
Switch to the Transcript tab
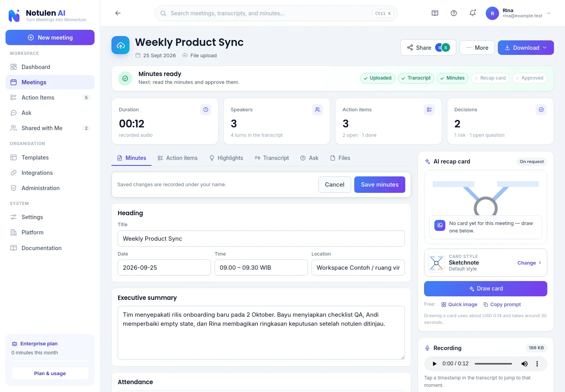272,158
